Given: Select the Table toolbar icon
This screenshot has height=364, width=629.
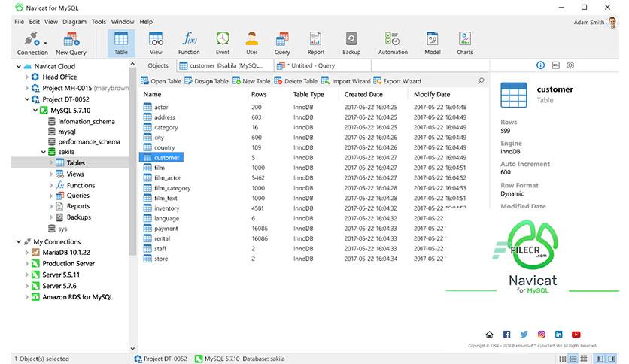Looking at the screenshot, I should pyautogui.click(x=120, y=44).
